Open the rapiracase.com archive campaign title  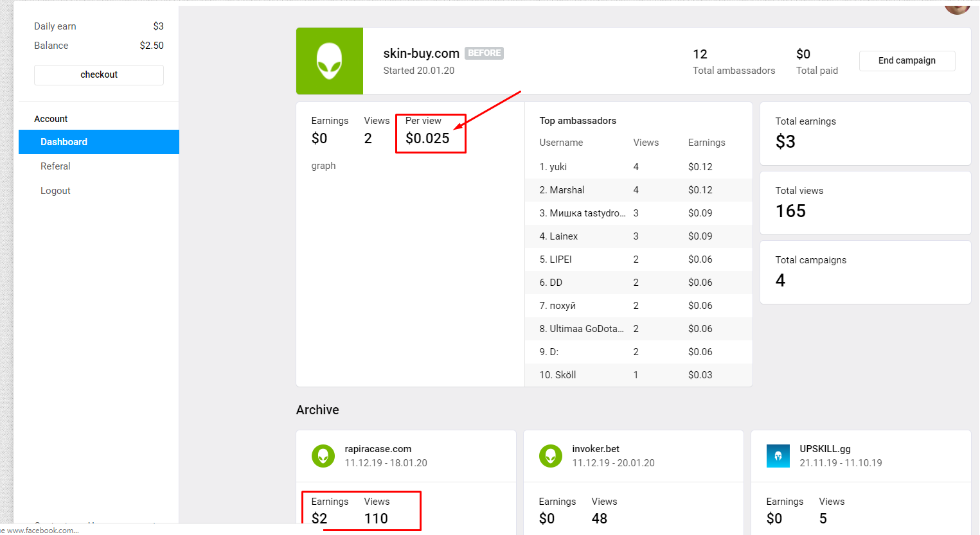[378, 449]
